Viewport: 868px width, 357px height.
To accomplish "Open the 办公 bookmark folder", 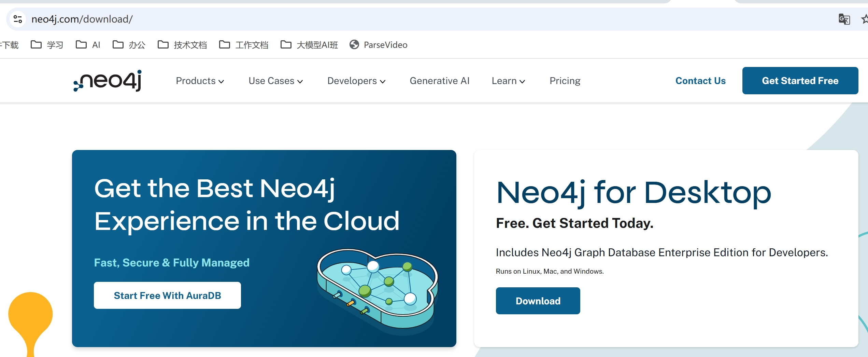I will click(129, 45).
